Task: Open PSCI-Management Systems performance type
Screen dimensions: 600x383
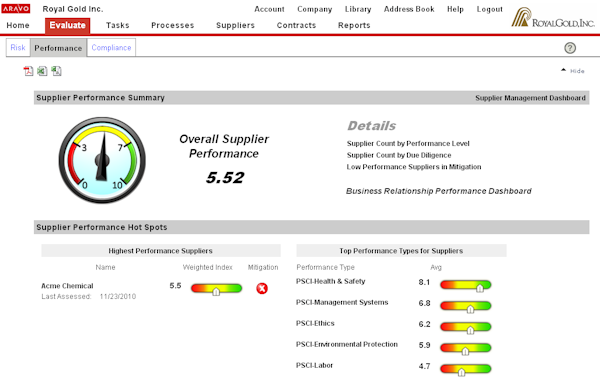Action: (x=342, y=302)
